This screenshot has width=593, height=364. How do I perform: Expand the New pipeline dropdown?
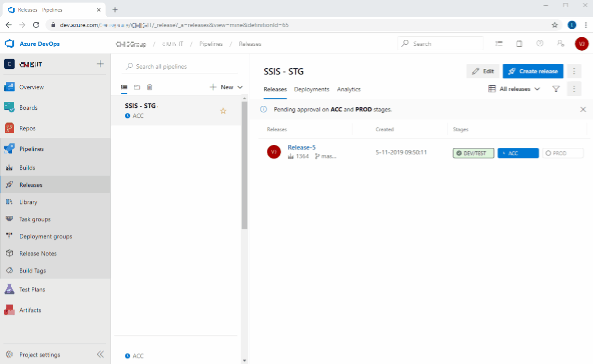coord(240,87)
